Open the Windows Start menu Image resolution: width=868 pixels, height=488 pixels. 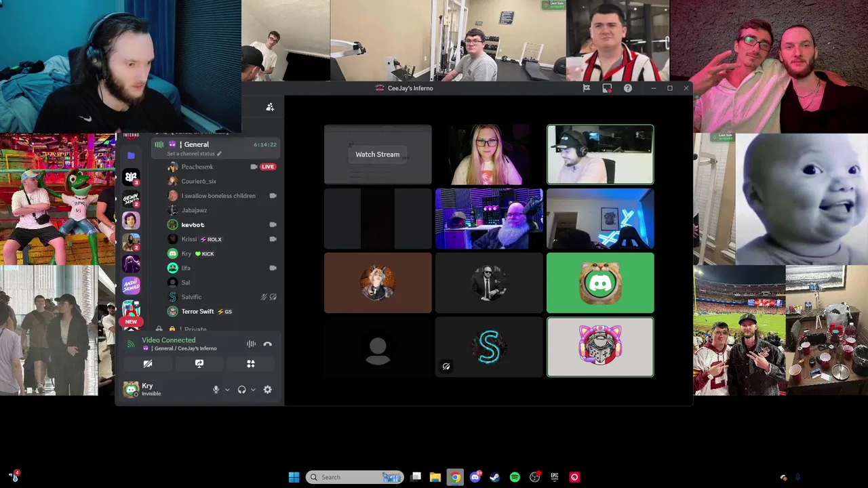pos(294,477)
